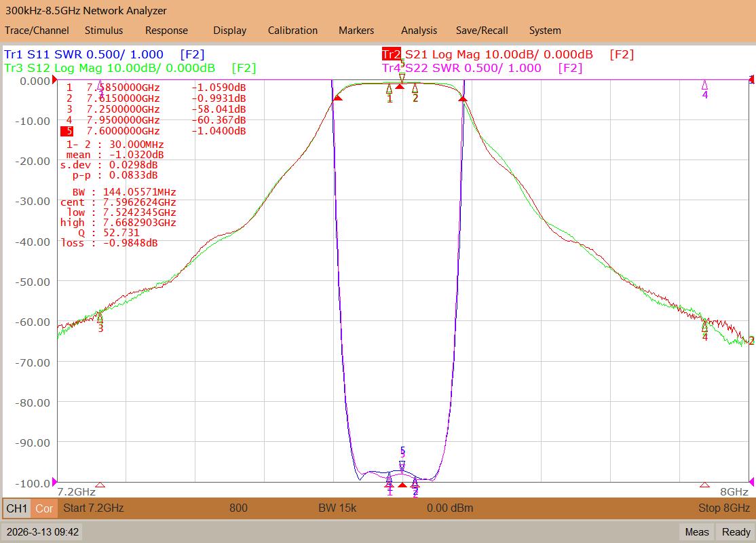Click the Cor correction indicator
The image size is (756, 543).
point(44,508)
